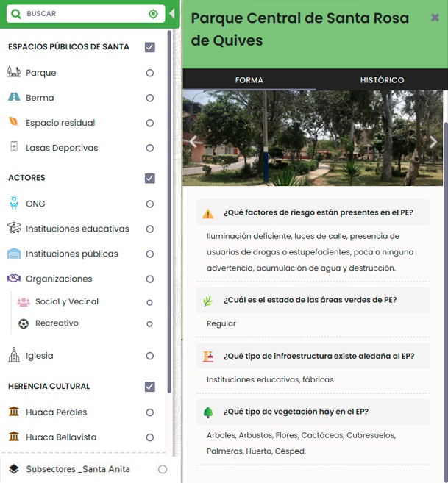Collapse the left sidebar with the arrow
This screenshot has width=448, height=483.
point(172,14)
